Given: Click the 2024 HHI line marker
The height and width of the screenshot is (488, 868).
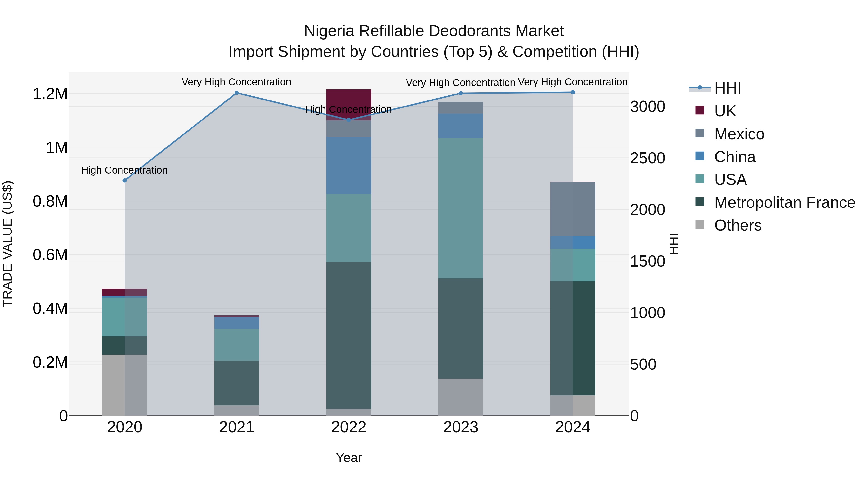Looking at the screenshot, I should pyautogui.click(x=573, y=92).
